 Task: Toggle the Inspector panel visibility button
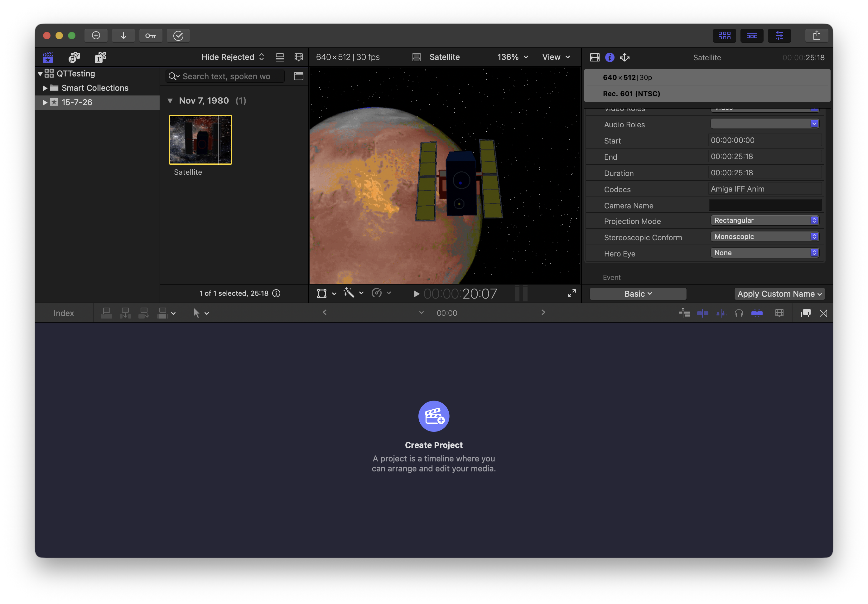(779, 36)
